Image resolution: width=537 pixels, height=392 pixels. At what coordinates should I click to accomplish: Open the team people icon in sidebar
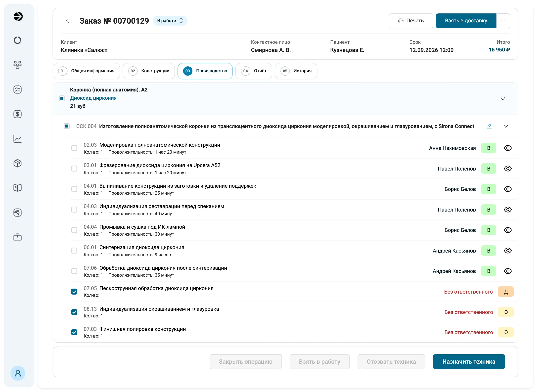[x=17, y=65]
